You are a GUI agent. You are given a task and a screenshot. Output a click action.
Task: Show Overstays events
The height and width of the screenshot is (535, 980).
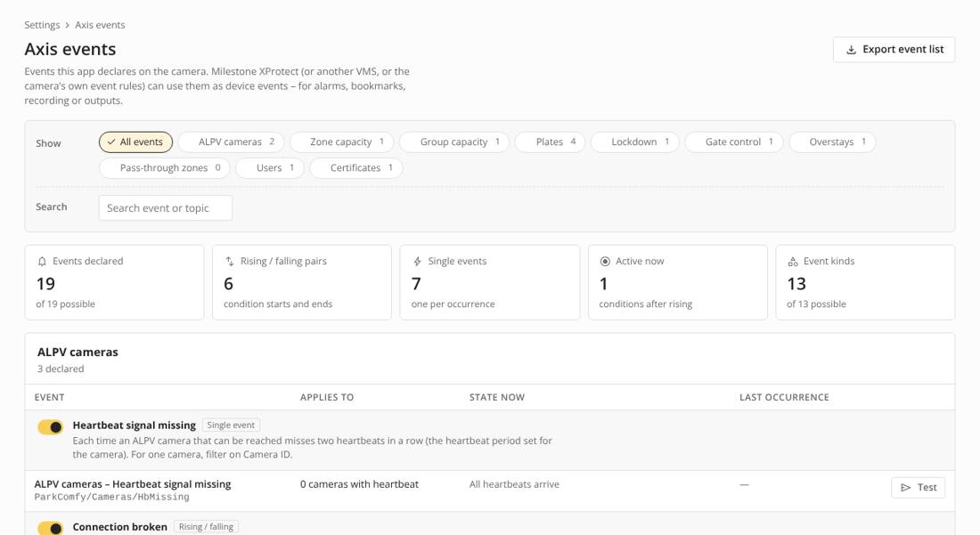pyautogui.click(x=832, y=142)
